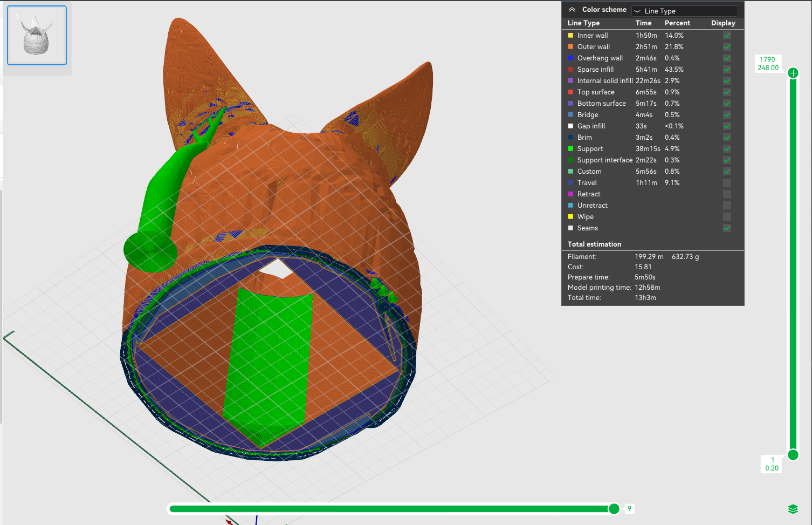Enable Retract display checkbox

point(727,194)
